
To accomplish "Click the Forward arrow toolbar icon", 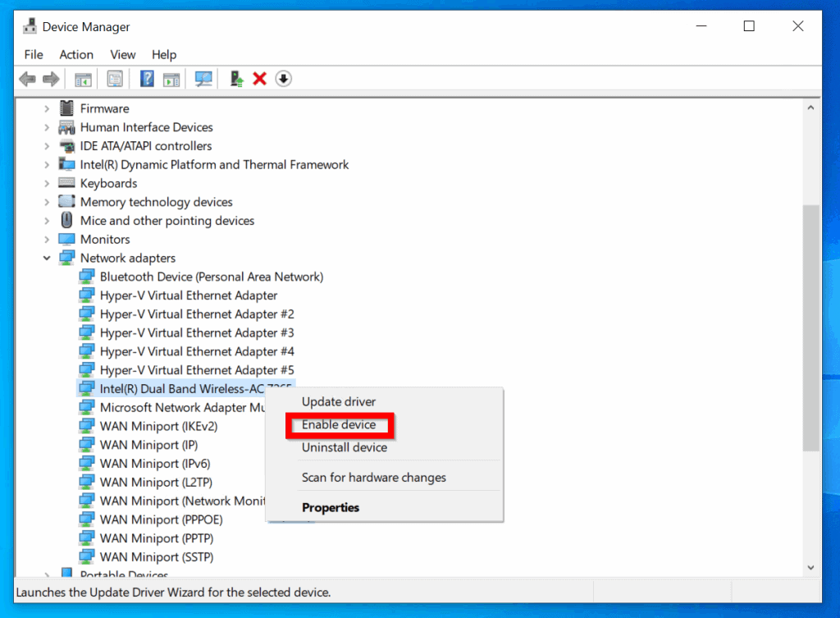I will 51,80.
